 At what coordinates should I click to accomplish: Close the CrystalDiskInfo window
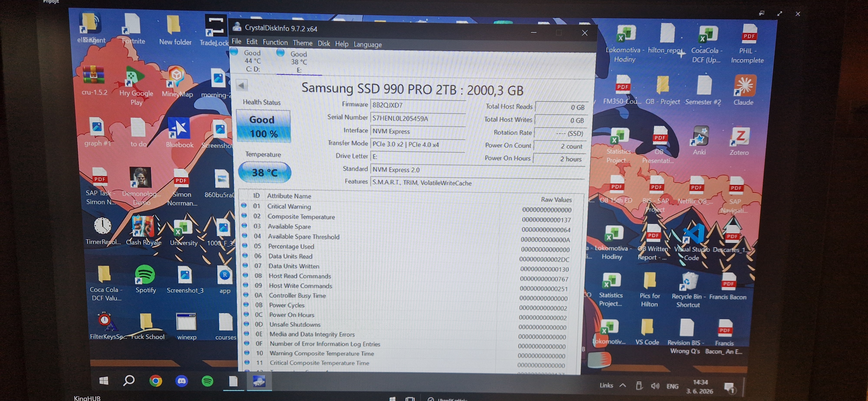point(585,33)
